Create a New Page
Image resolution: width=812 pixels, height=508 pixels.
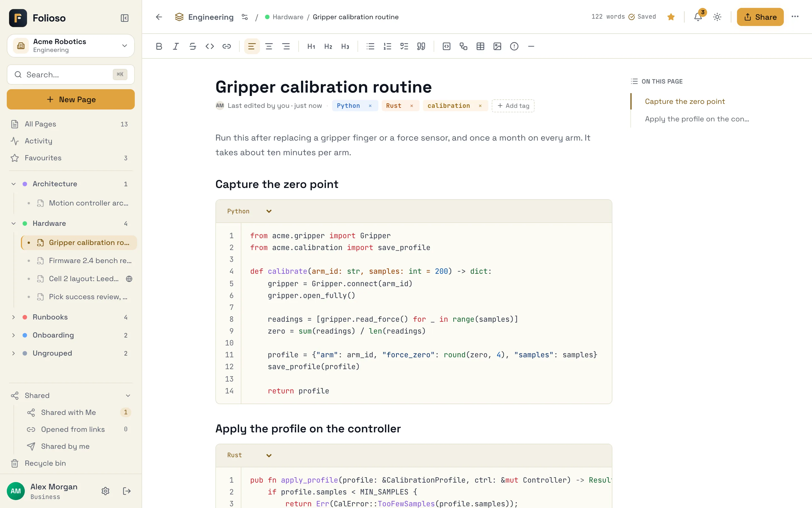[70, 99]
